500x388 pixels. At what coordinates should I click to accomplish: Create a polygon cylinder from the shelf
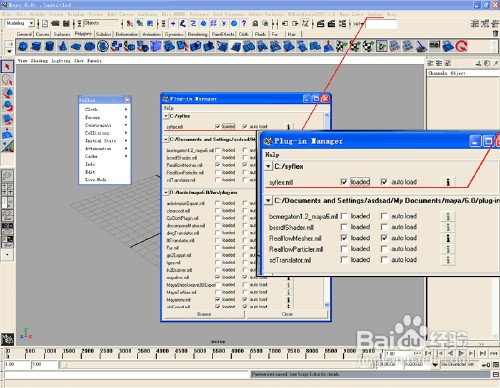[x=49, y=46]
